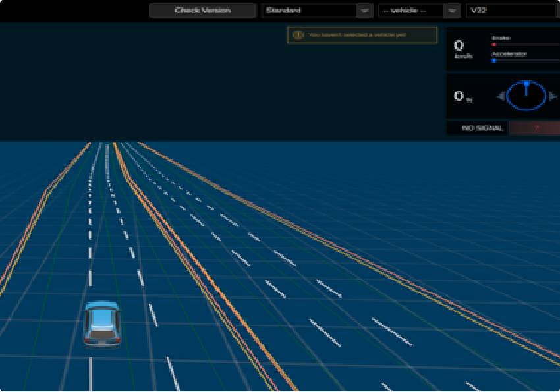Select the blue steering wheel indicator
560x392 pixels.
point(526,96)
